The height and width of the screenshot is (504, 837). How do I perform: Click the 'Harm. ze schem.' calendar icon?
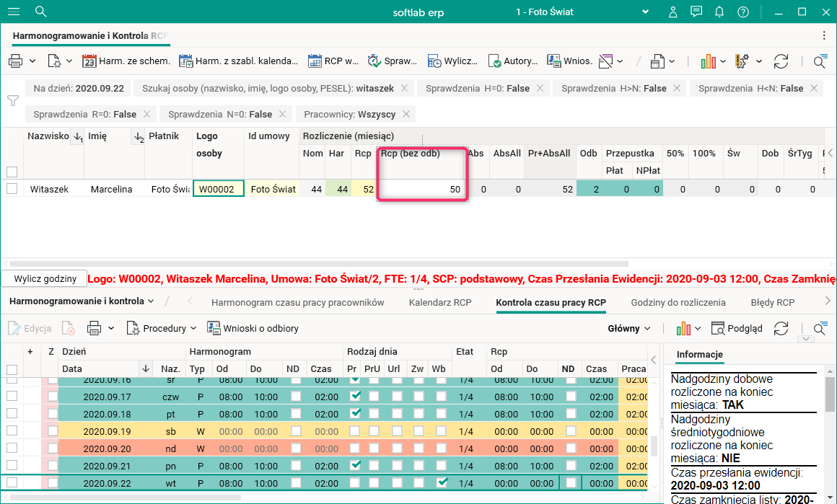pyautogui.click(x=89, y=61)
